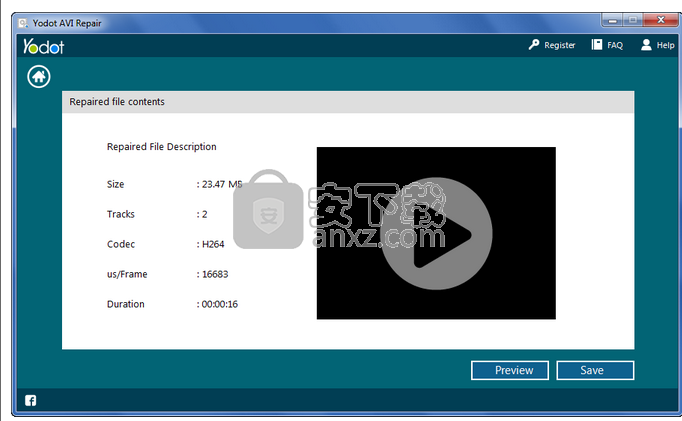Save the repaired file

(595, 371)
